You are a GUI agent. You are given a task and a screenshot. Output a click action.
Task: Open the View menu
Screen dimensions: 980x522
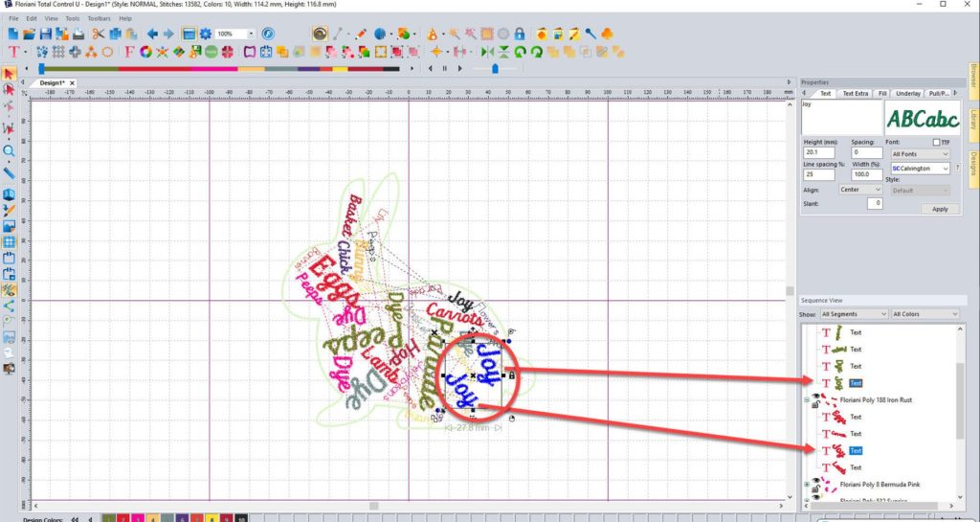[x=52, y=19]
